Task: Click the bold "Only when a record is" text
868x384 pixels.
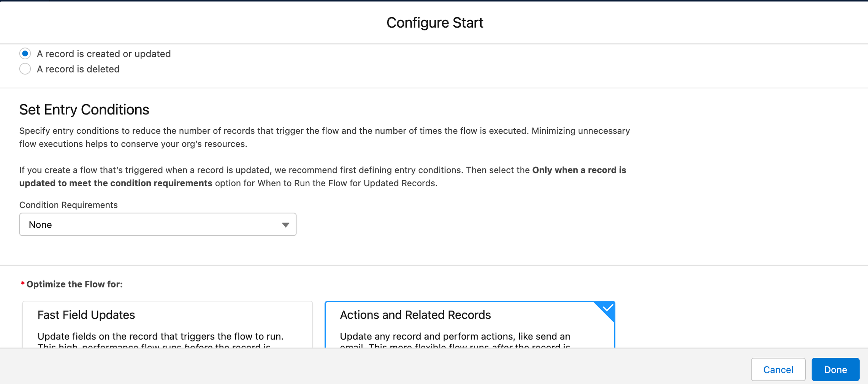Action: tap(579, 170)
